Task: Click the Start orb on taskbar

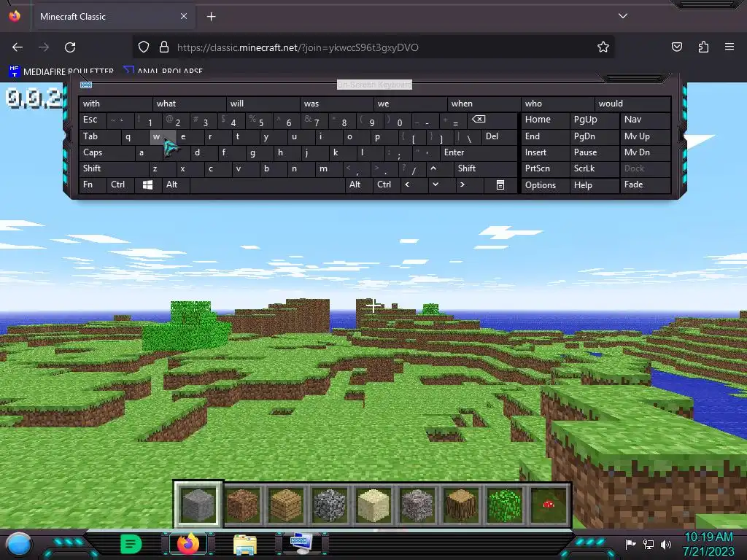Action: pos(18,544)
